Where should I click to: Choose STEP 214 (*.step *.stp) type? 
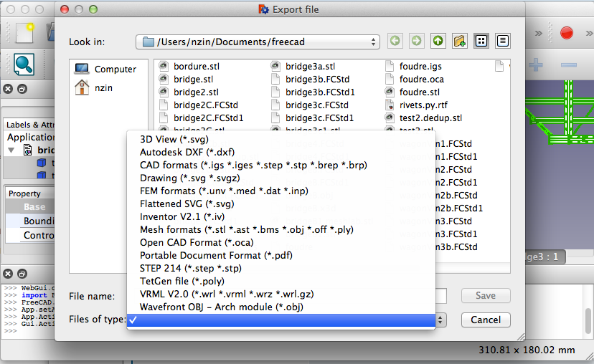click(x=281, y=268)
